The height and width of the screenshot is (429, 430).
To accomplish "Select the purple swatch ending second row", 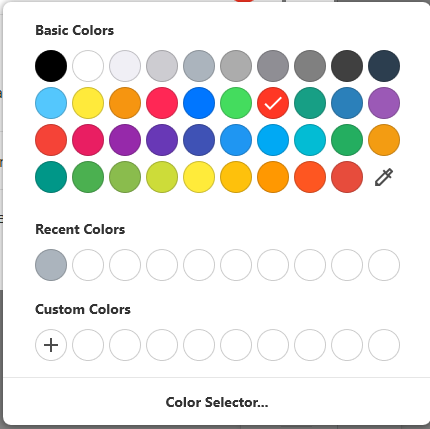I will click(384, 103).
